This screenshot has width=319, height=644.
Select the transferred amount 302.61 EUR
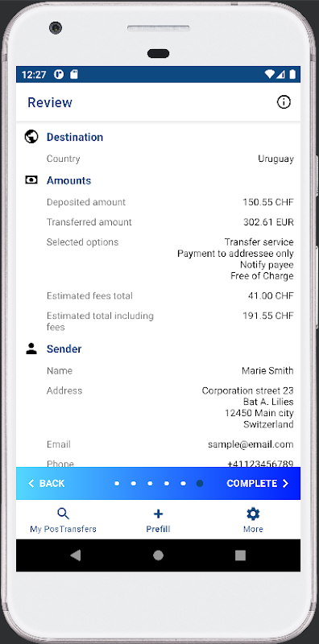click(x=268, y=222)
